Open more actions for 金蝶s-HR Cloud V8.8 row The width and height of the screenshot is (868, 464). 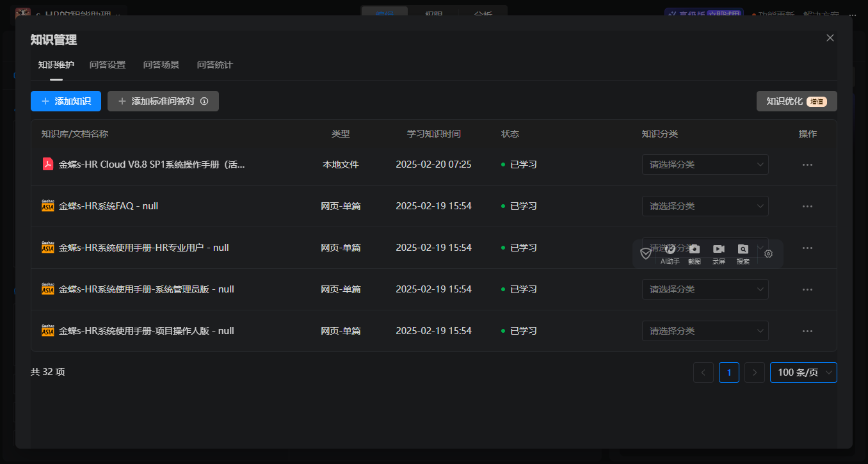coord(807,164)
